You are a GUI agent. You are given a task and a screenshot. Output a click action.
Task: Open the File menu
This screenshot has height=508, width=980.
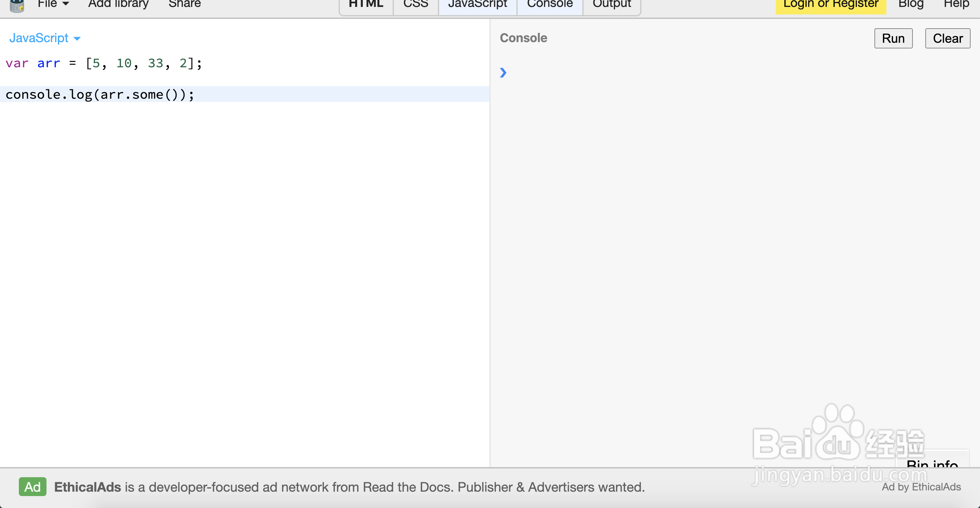47,4
